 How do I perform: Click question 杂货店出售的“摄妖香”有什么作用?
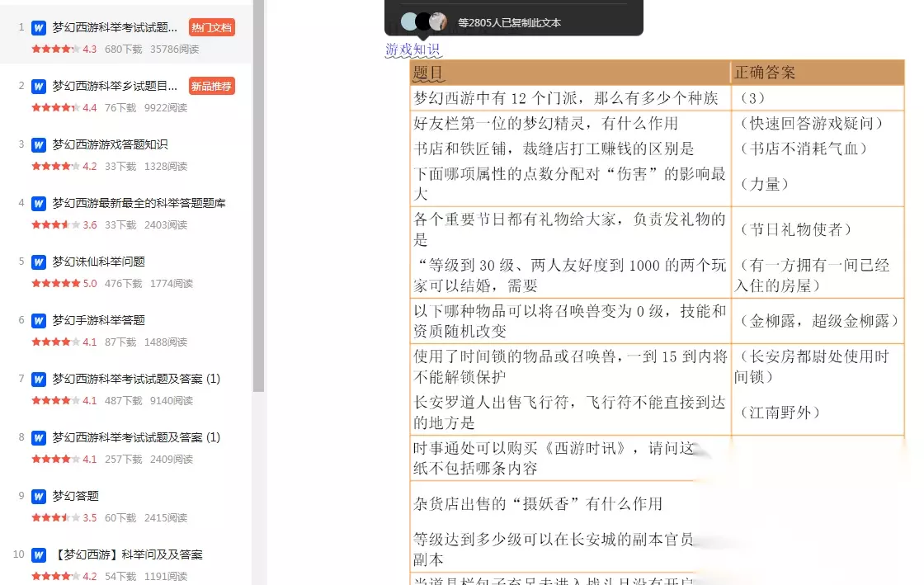(x=537, y=504)
